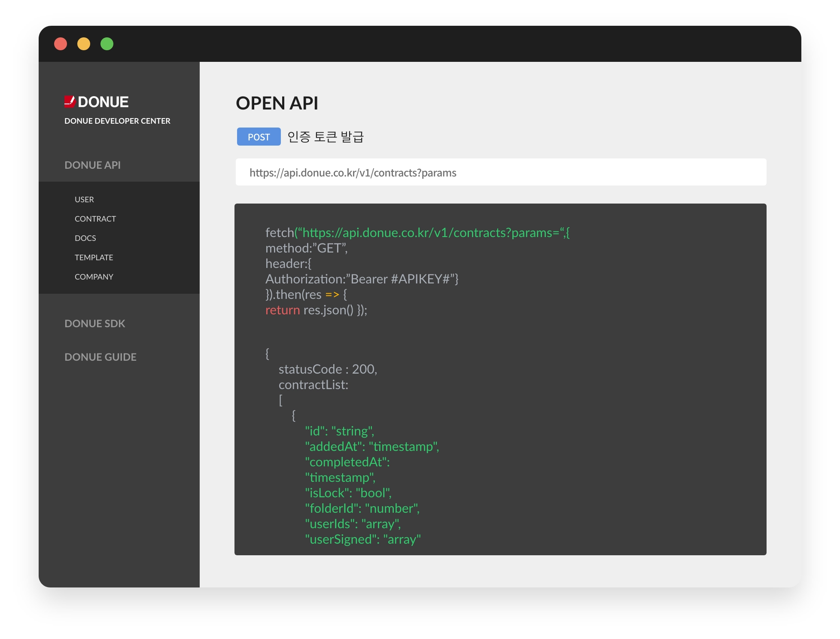Click the statusCode : 200 line
Screen dimensions: 840x639
pyautogui.click(x=328, y=369)
